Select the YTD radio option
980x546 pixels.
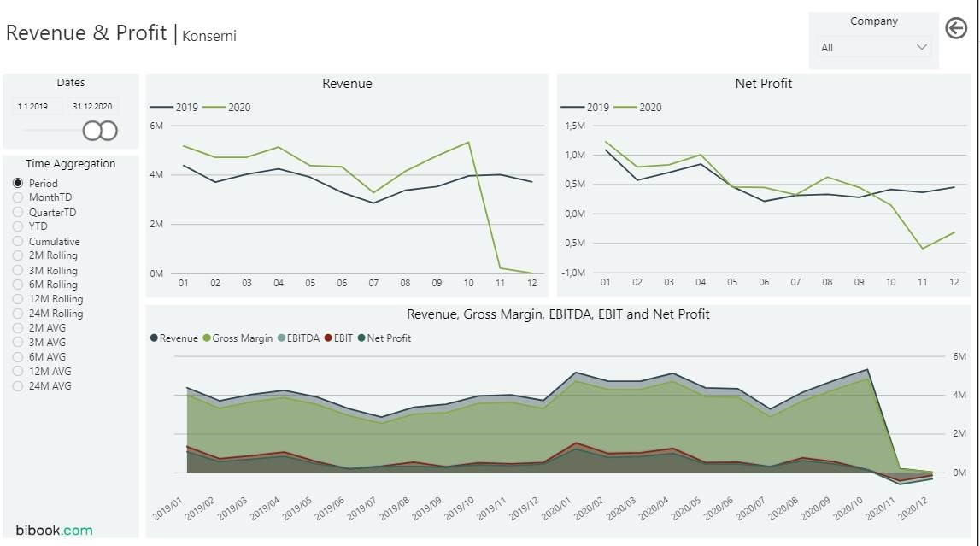coord(18,227)
